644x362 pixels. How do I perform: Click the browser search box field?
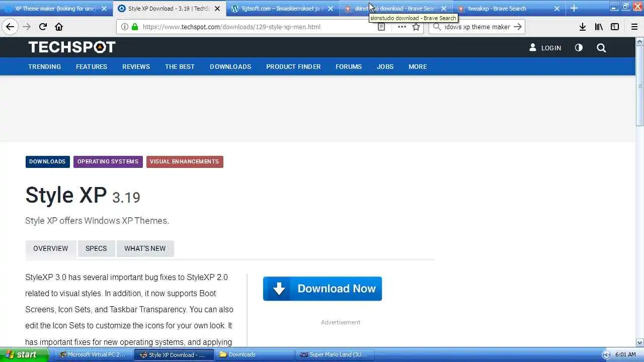coord(477,27)
